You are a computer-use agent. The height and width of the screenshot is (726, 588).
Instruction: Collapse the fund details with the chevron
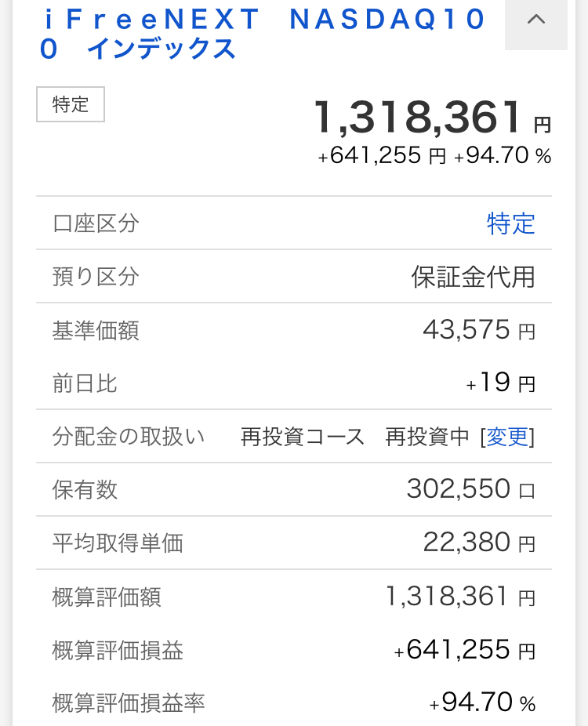coord(536,21)
